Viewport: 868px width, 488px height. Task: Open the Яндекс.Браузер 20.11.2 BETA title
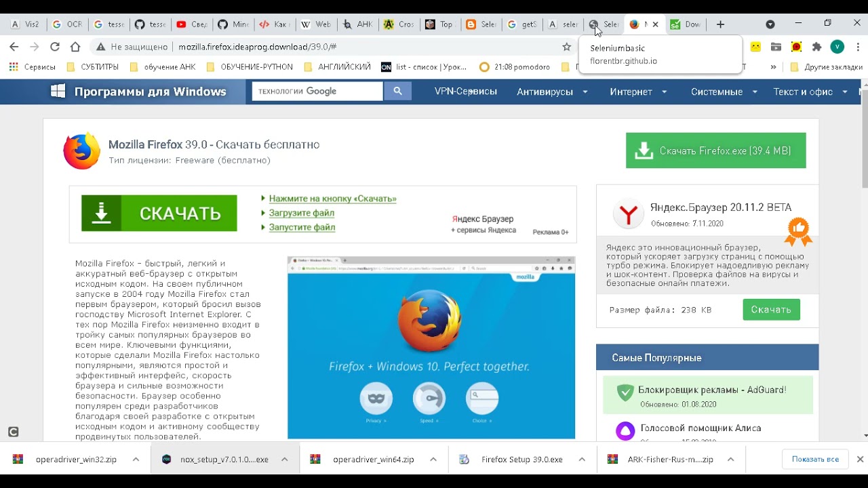tap(720, 207)
